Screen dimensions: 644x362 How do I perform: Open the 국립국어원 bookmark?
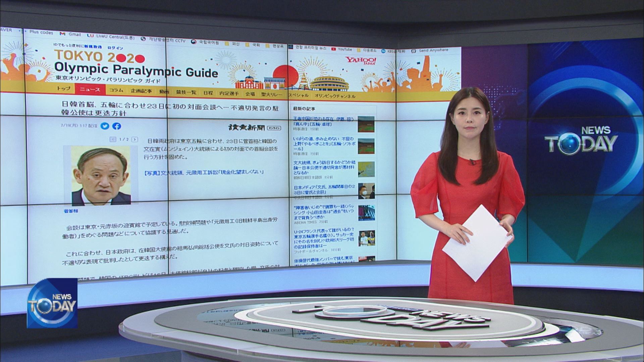point(205,43)
